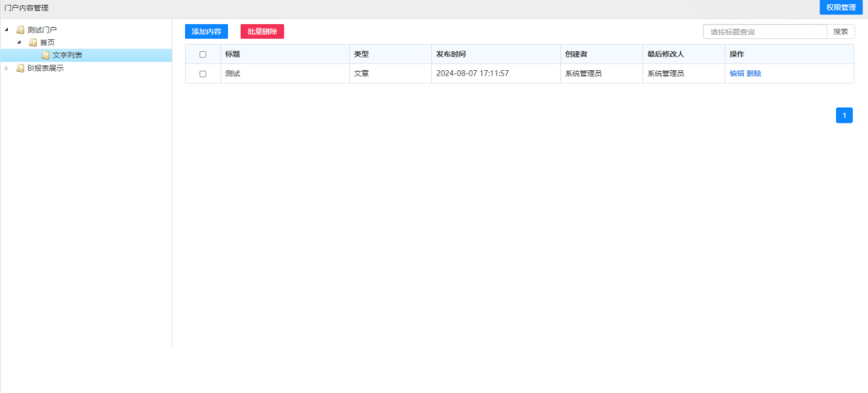The height and width of the screenshot is (393, 868).
Task: Check the box for the 测试 row
Action: (x=202, y=73)
